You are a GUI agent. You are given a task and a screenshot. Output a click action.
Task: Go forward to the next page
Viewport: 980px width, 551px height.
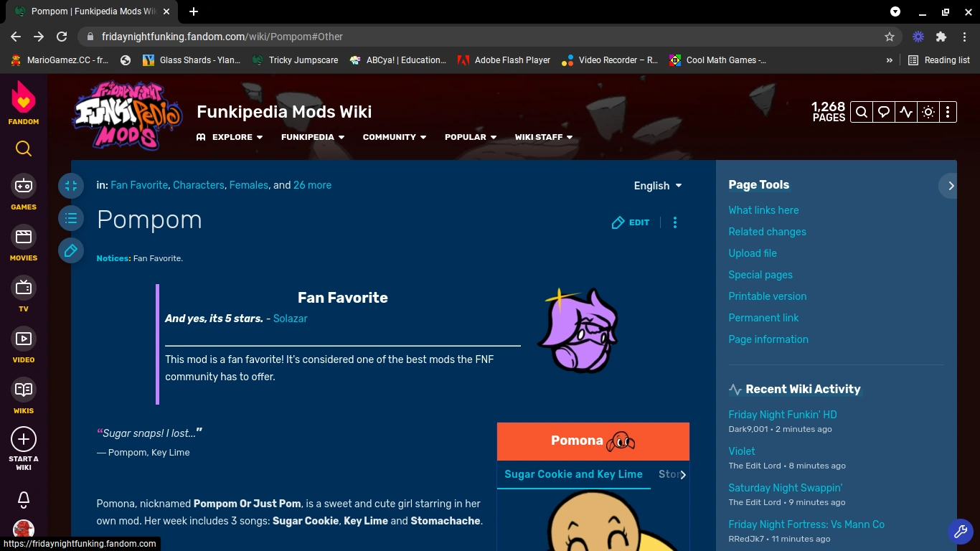(x=39, y=37)
